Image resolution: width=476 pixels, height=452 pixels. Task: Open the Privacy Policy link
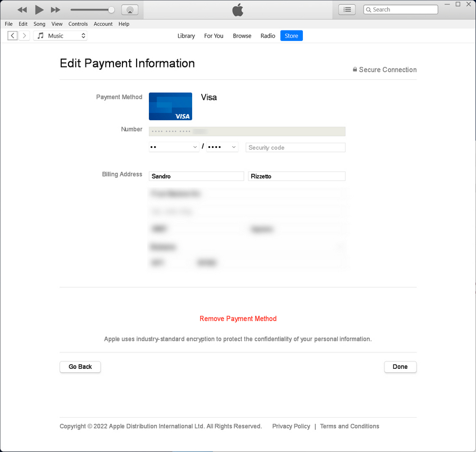coord(291,426)
